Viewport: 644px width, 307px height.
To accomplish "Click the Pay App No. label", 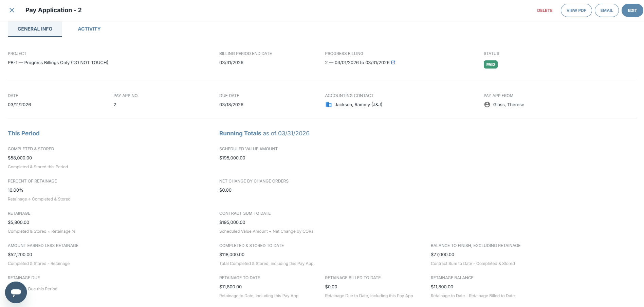I will 126,95.
